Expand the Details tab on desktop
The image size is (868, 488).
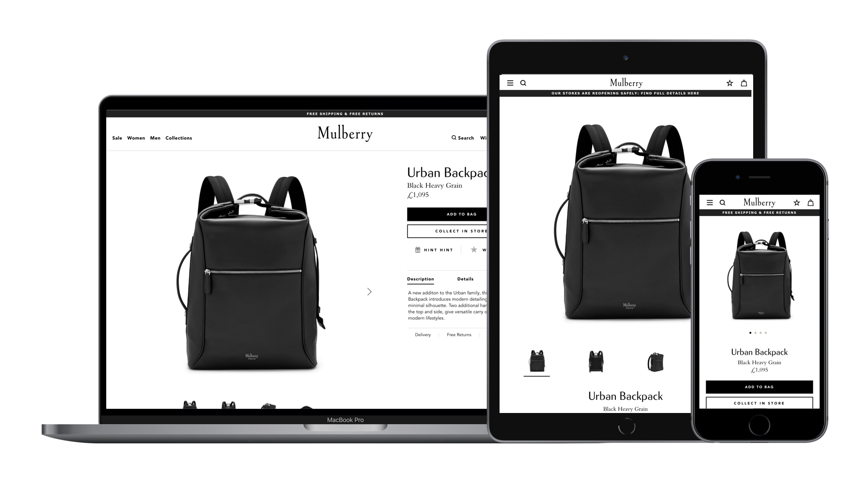pos(465,279)
